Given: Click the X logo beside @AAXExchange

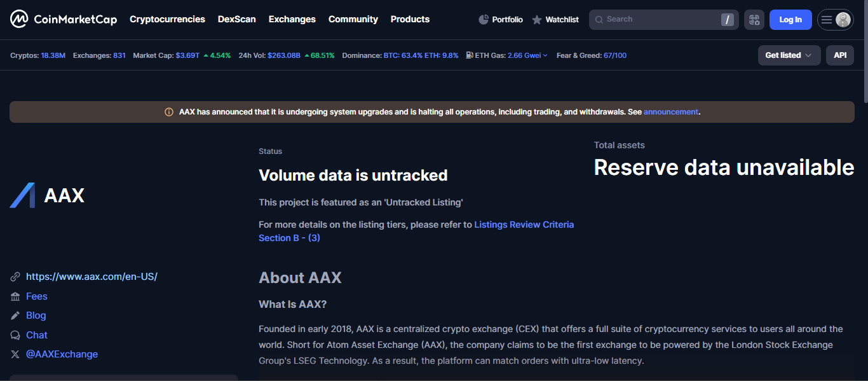Looking at the screenshot, I should pyautogui.click(x=15, y=354).
